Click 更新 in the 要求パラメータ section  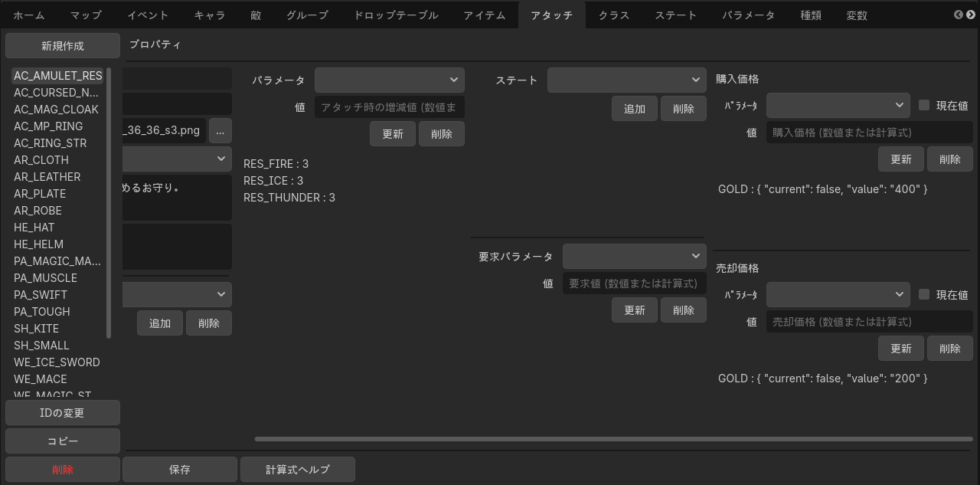[635, 310]
